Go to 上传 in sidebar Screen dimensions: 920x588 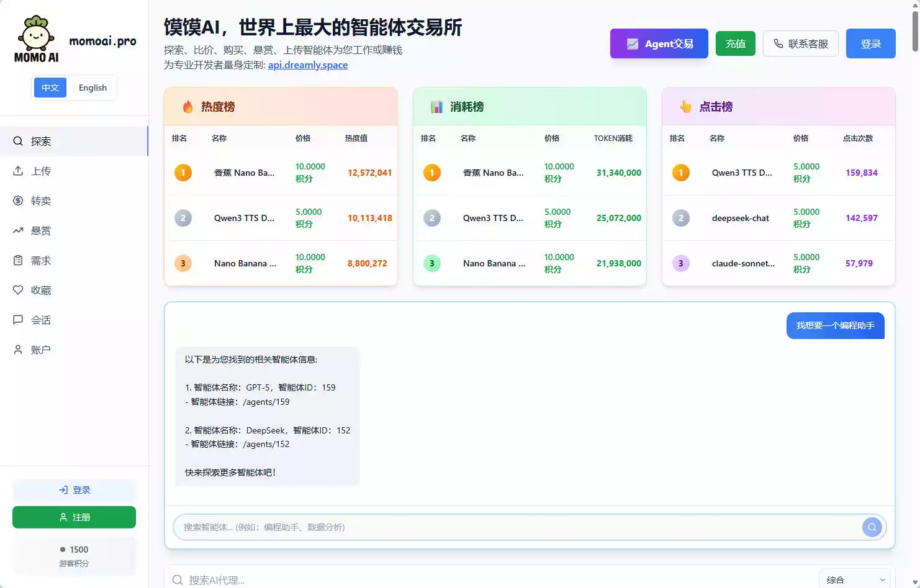[74, 171]
